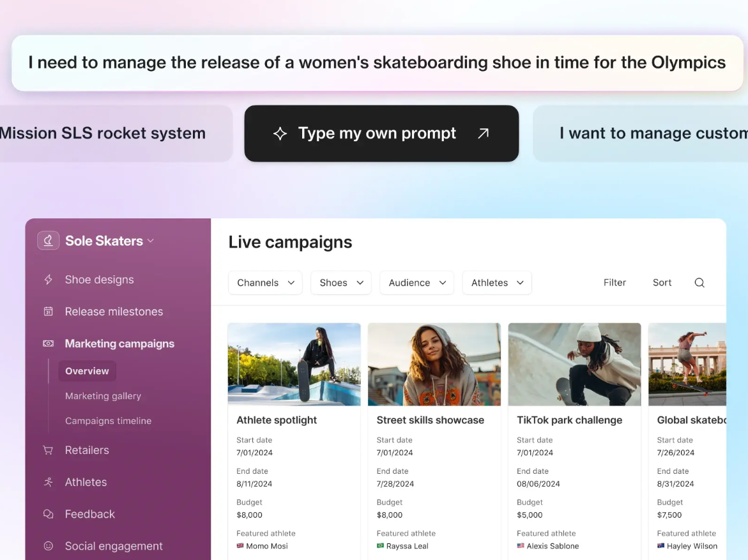Click the Sole Skaters logo icon
This screenshot has width=748, height=560.
click(49, 241)
